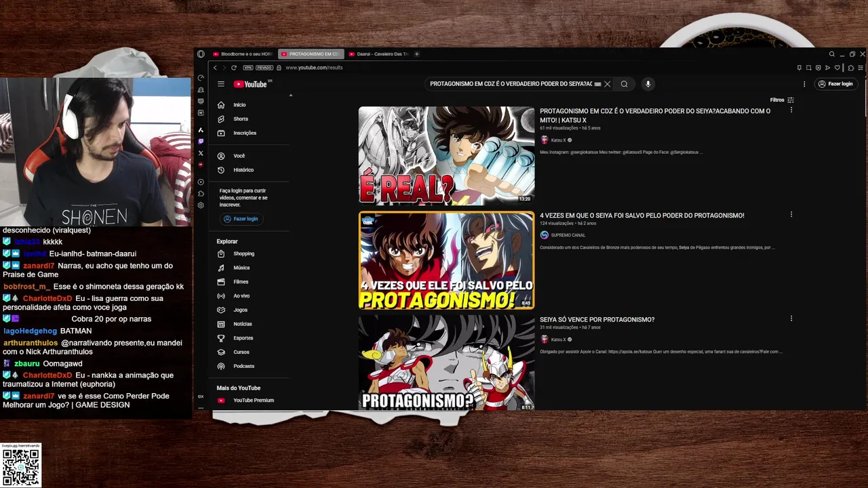Toggle the VPN badge in address bar
The height and width of the screenshot is (488, 868).
click(248, 68)
